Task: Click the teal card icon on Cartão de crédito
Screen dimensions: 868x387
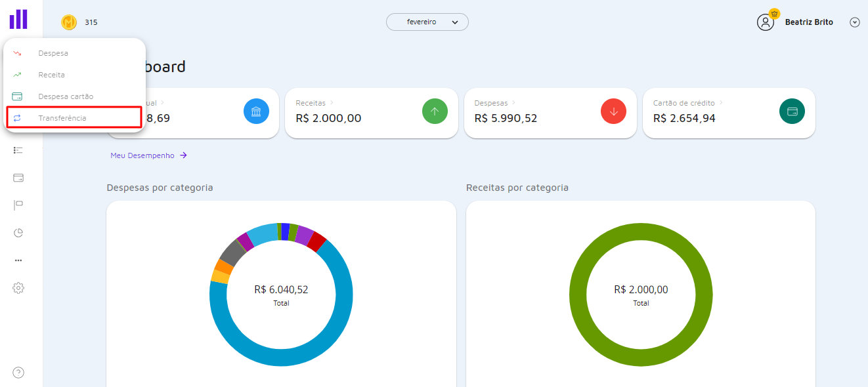Action: pos(792,111)
